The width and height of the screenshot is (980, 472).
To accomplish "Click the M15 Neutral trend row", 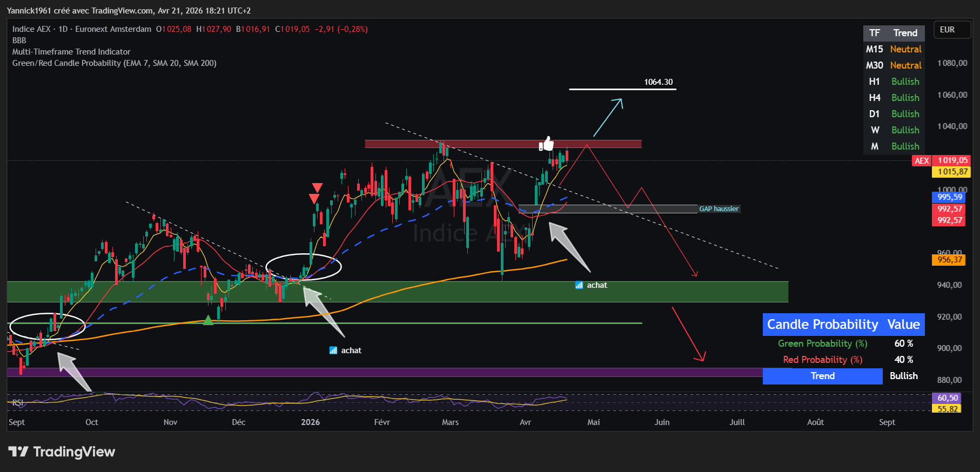I will pos(894,49).
